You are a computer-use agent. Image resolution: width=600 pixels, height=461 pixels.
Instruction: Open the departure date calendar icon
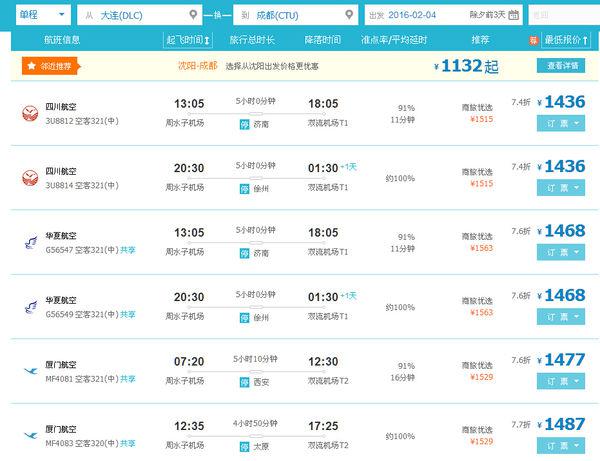pyautogui.click(x=514, y=15)
